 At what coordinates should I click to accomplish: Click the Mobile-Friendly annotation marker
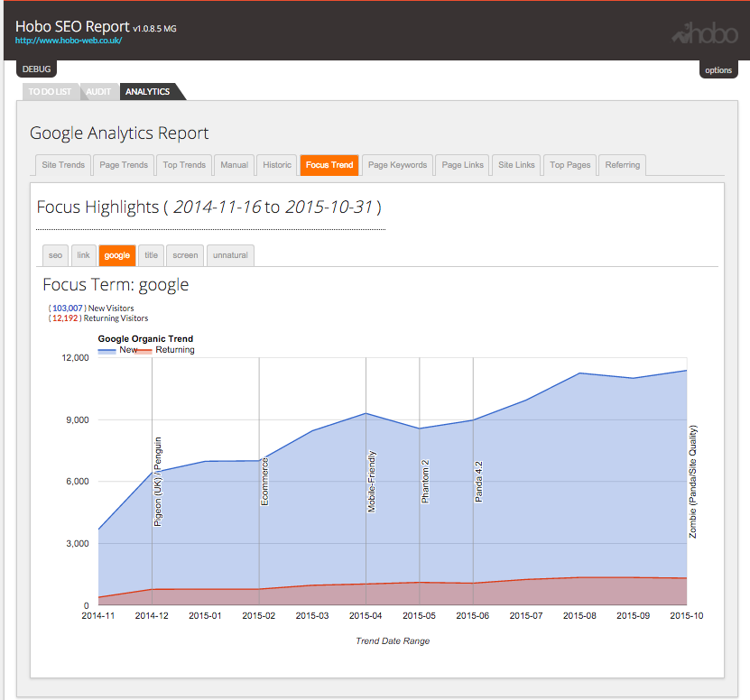[372, 482]
